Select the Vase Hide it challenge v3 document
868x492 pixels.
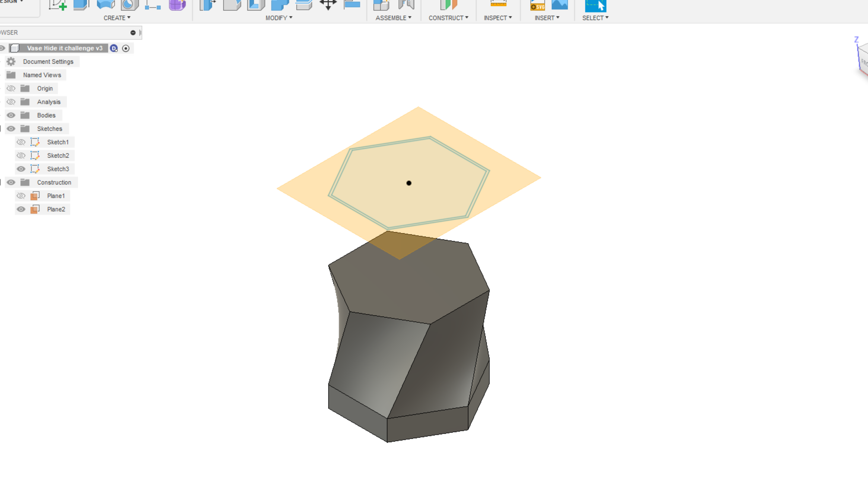point(64,48)
